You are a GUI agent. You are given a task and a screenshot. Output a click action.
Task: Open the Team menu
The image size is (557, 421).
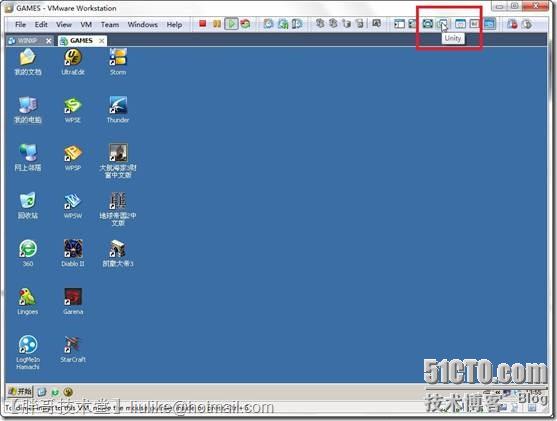point(110,25)
